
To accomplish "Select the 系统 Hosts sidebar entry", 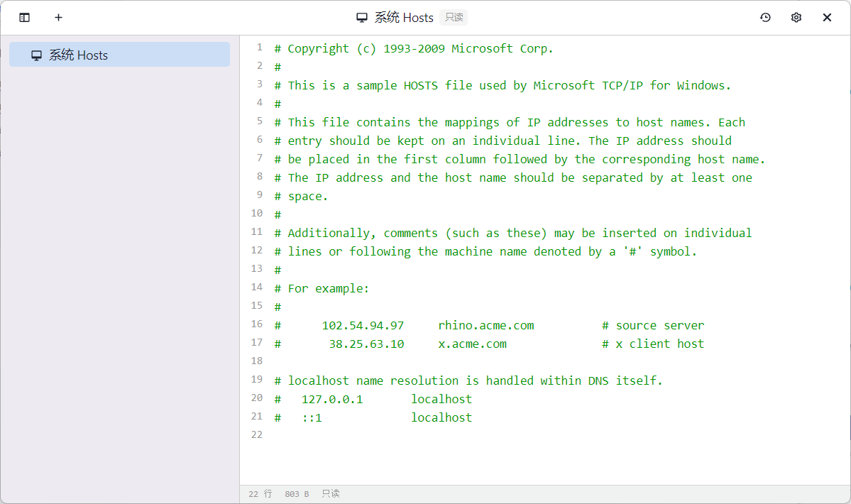I will pyautogui.click(x=119, y=55).
